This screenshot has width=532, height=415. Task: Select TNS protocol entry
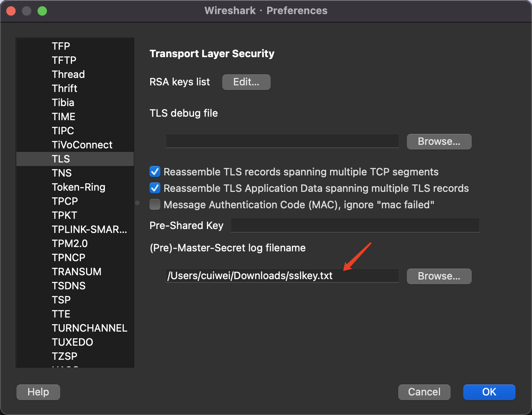point(75,173)
